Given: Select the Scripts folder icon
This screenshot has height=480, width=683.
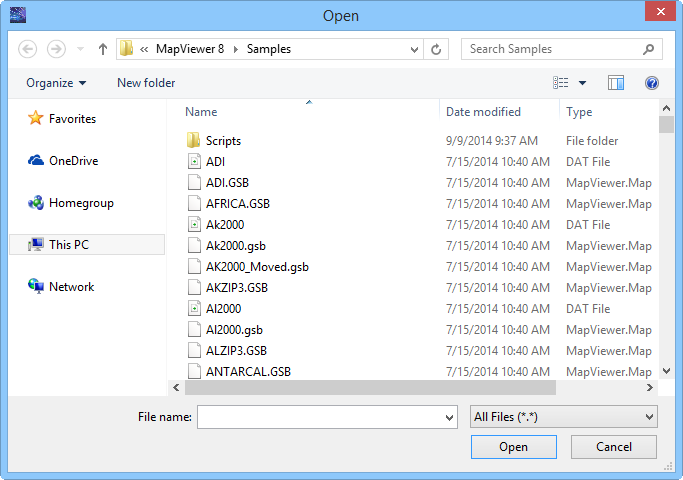Looking at the screenshot, I should [x=193, y=140].
